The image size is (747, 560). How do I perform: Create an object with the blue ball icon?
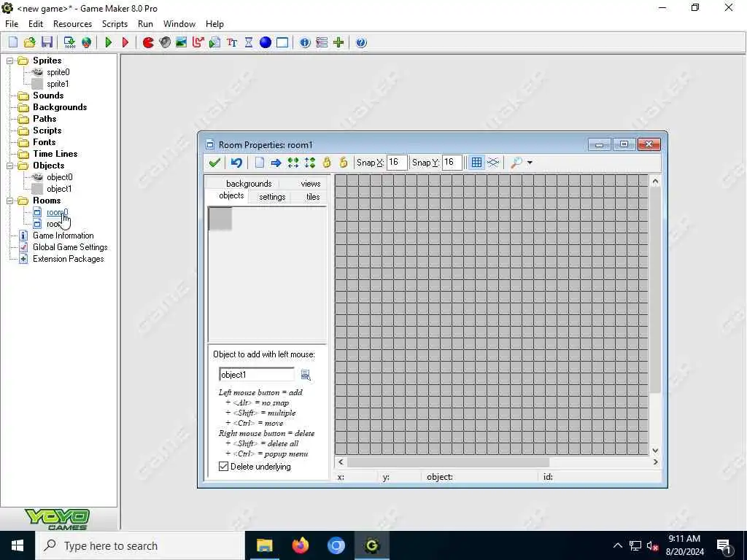tap(266, 42)
